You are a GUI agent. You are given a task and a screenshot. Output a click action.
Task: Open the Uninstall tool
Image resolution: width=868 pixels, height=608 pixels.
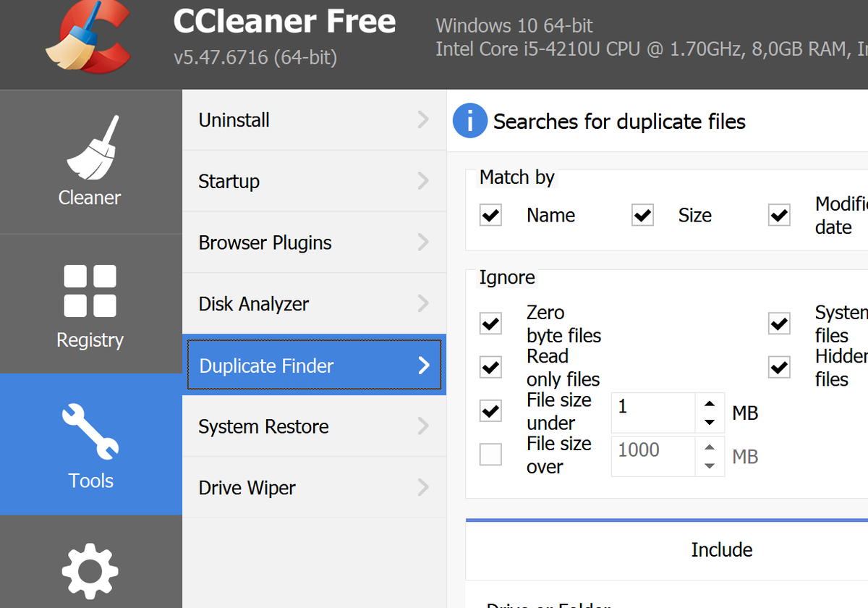coord(314,120)
